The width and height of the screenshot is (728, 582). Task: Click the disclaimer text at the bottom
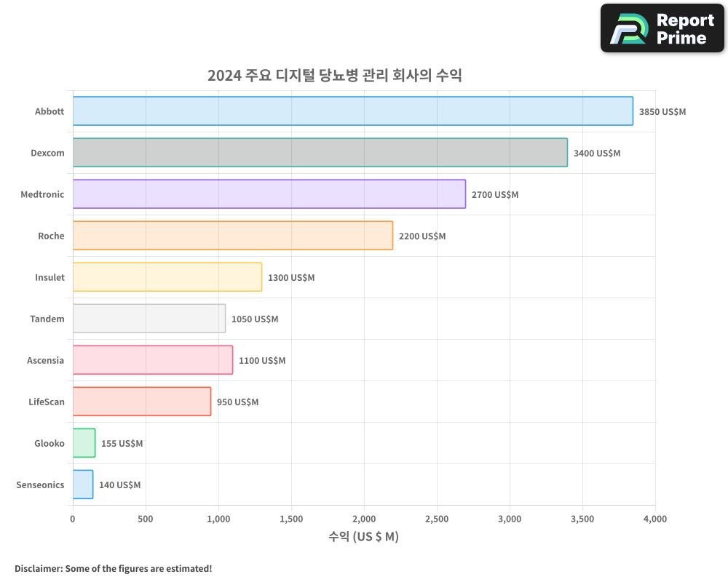(111, 569)
